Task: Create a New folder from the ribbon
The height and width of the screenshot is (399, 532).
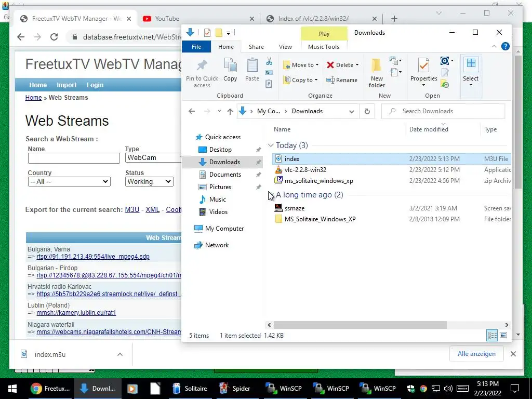Action: point(377,73)
